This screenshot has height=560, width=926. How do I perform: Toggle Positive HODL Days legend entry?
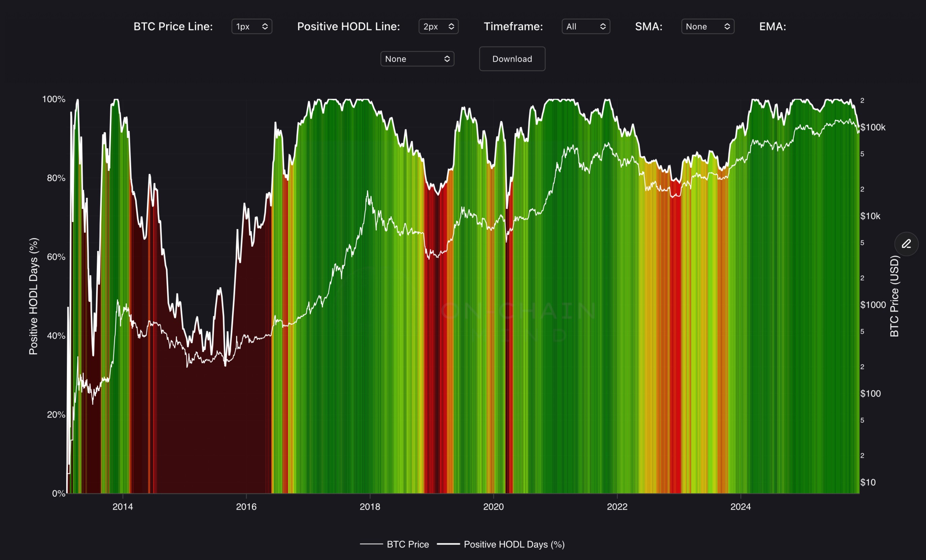(514, 544)
